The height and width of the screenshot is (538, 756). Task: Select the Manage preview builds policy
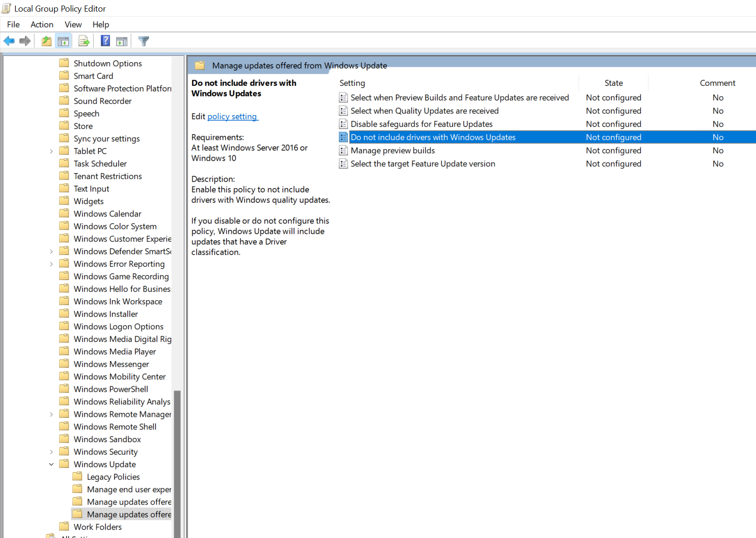pyautogui.click(x=392, y=151)
